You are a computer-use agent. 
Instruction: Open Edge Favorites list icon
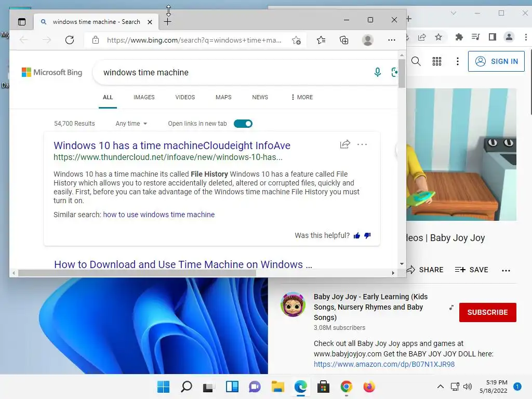[x=321, y=41]
